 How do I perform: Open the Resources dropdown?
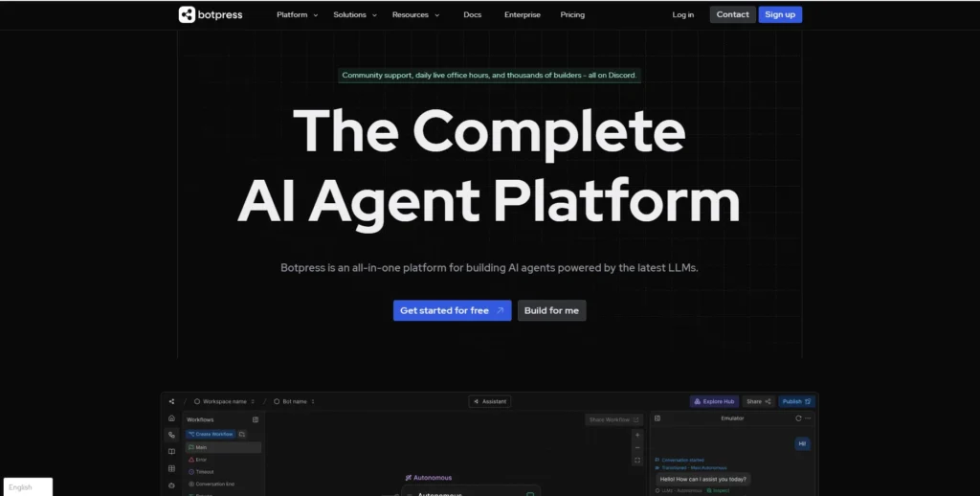click(x=415, y=14)
